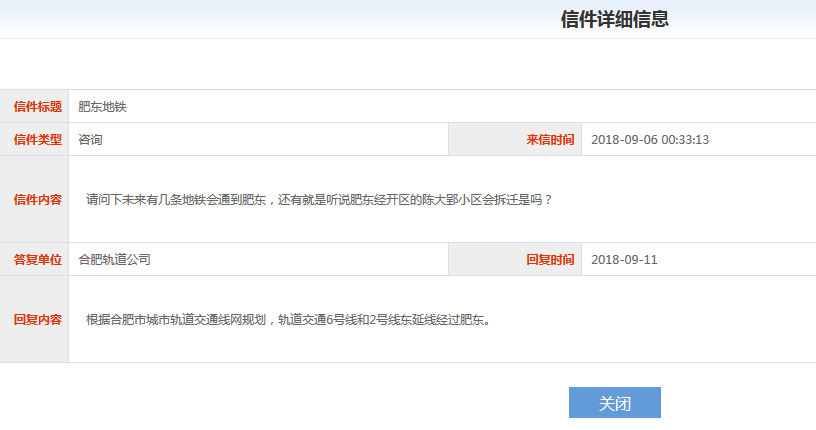The height and width of the screenshot is (430, 816).
Task: Click the 来信时间 label
Action: click(x=550, y=140)
